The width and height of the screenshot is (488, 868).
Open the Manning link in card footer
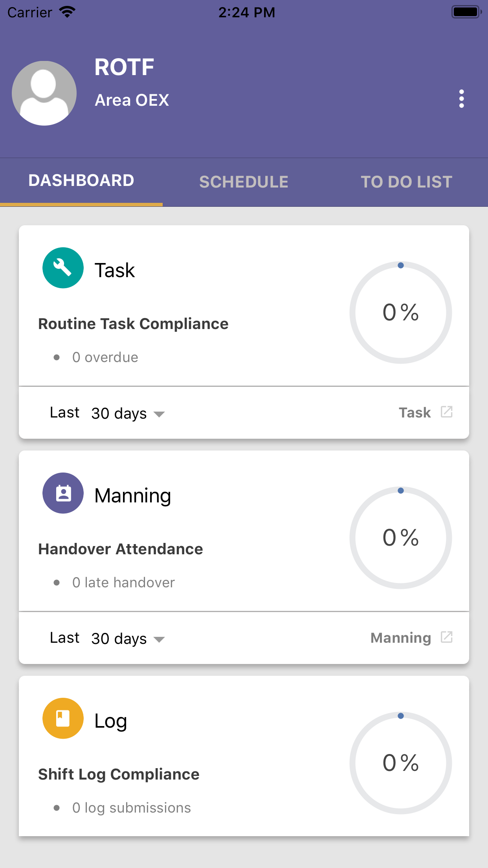pyautogui.click(x=401, y=638)
